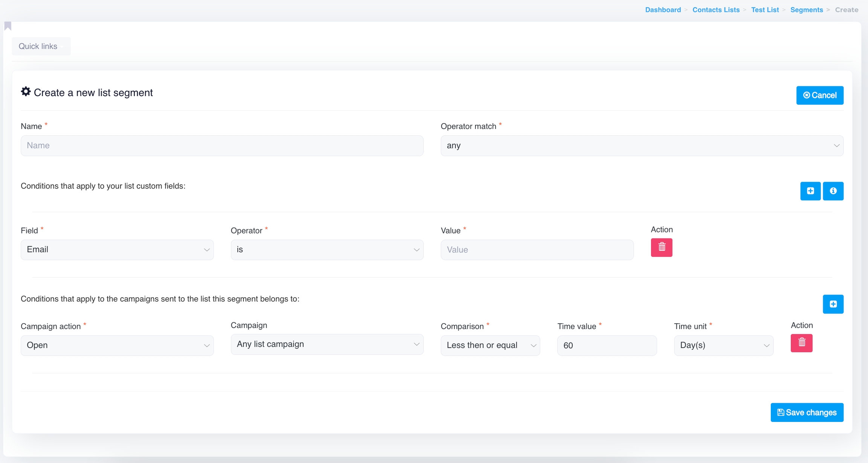Click Save changes button
868x463 pixels.
807,413
